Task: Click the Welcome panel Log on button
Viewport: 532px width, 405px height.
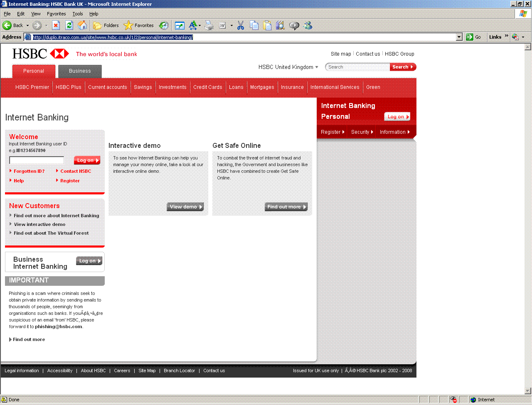Action: pos(87,160)
